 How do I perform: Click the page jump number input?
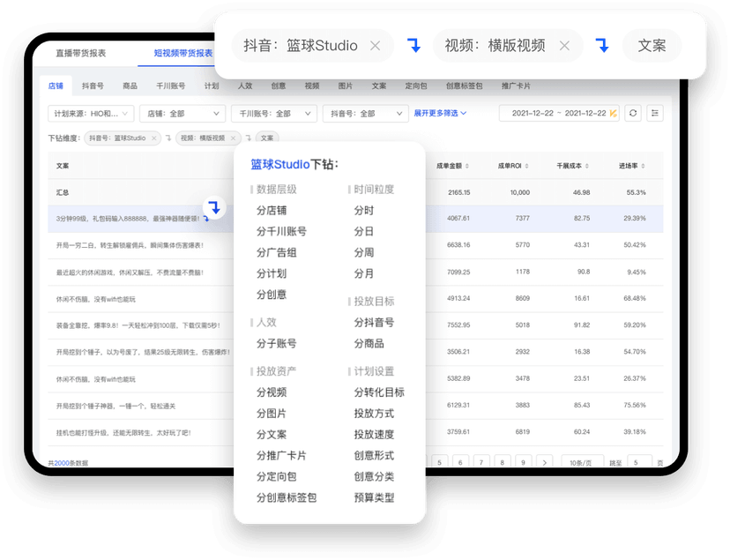(639, 462)
